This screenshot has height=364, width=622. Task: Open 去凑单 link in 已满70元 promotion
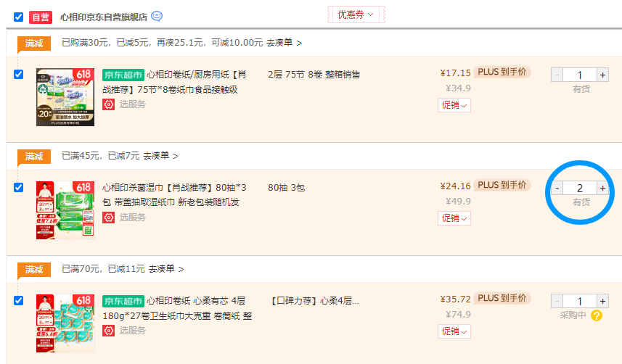click(166, 269)
